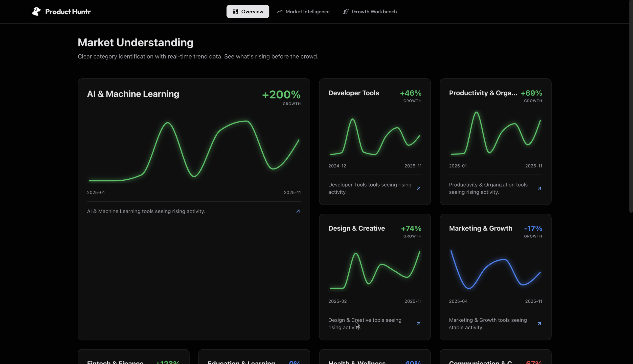Image resolution: width=633 pixels, height=364 pixels.
Task: Switch to the Market Intelligence tab
Action: [307, 12]
